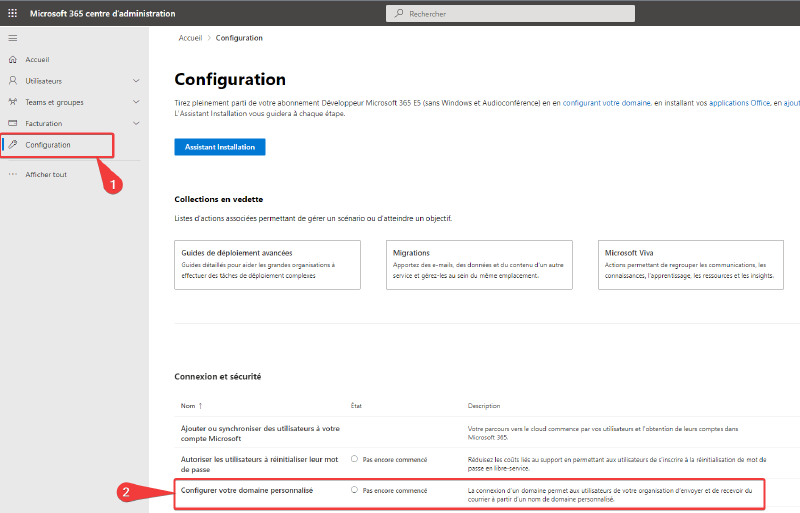Open the Migrations collection card
Image resolution: width=800 pixels, height=513 pixels.
479,265
